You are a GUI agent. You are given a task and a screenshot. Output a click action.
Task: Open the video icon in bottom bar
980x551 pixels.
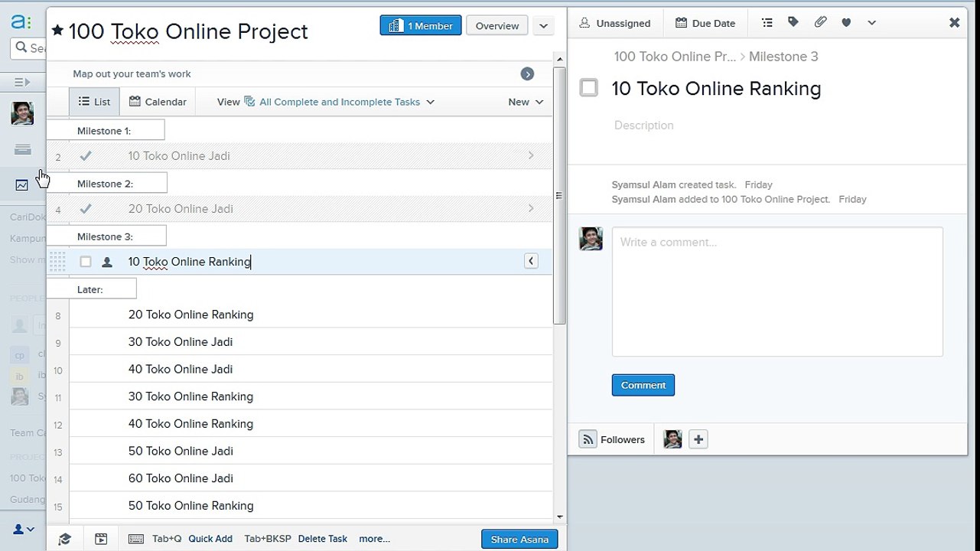[x=101, y=539]
